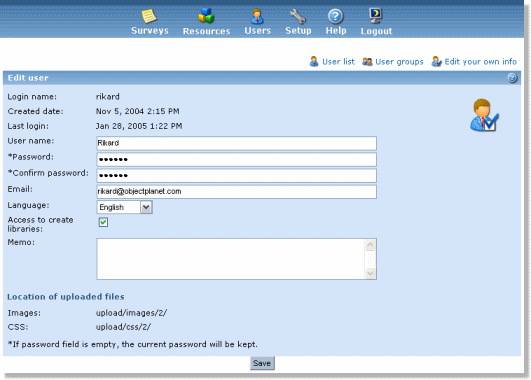The image size is (531, 380).
Task: Focus the Confirm password field
Action: 236,175
